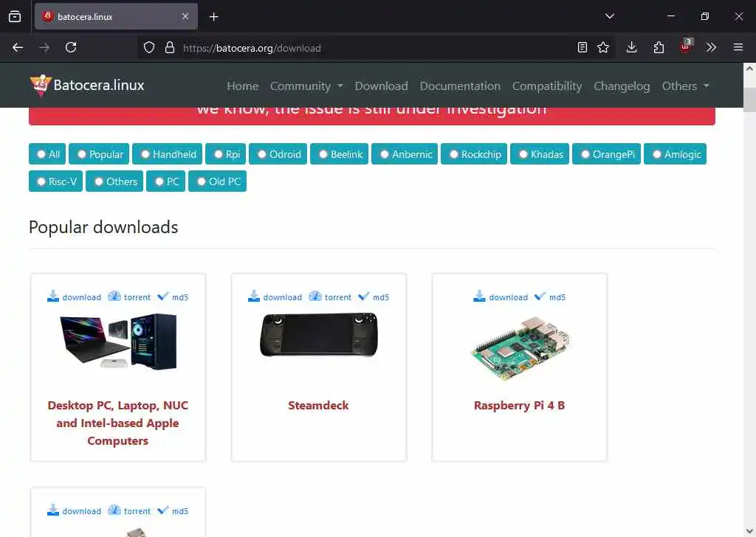This screenshot has width=756, height=537.
Task: Click the Steamdeck torrent link
Action: [x=330, y=297]
